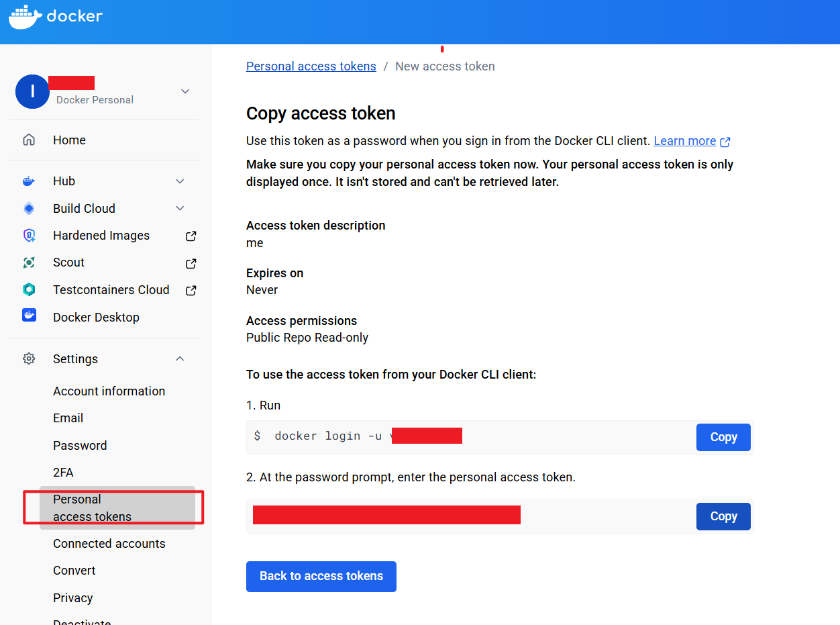Click the Scout icon
This screenshot has width=840, height=625.
(29, 262)
